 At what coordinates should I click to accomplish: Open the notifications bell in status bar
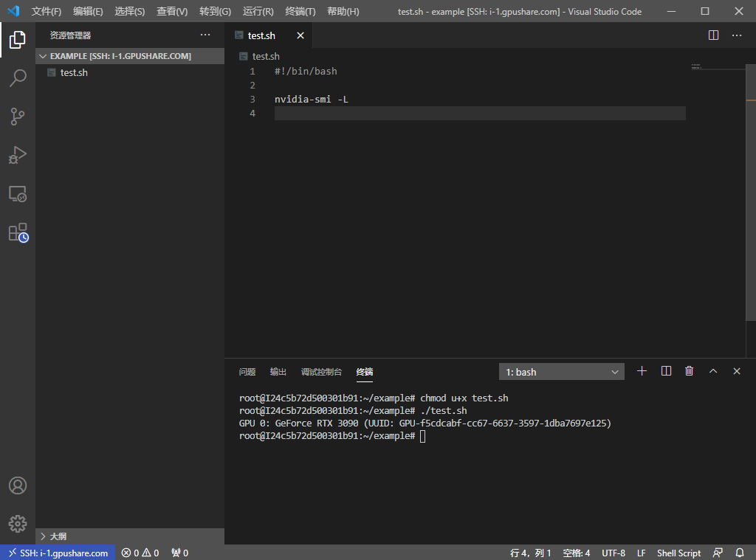739,553
